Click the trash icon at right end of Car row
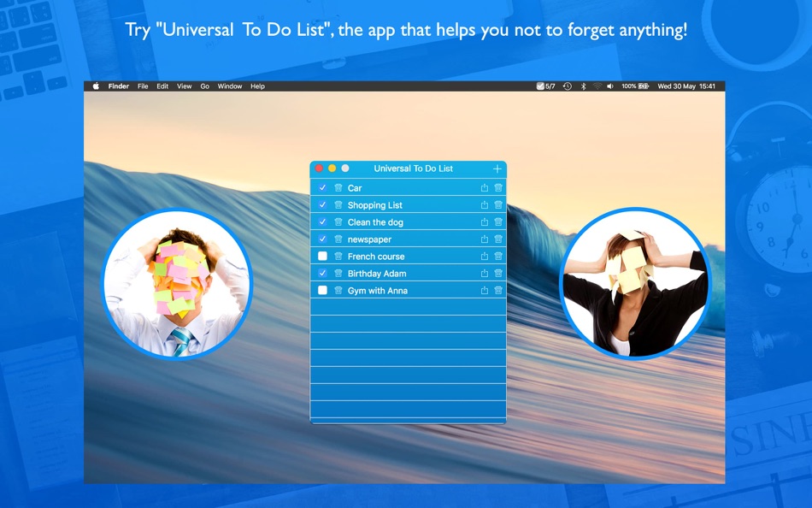The width and height of the screenshot is (812, 508). (498, 187)
